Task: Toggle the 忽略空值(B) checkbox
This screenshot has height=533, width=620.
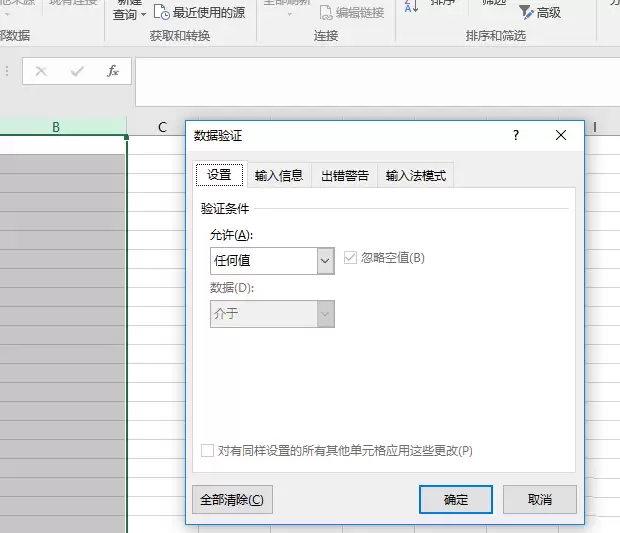Action: [x=350, y=258]
